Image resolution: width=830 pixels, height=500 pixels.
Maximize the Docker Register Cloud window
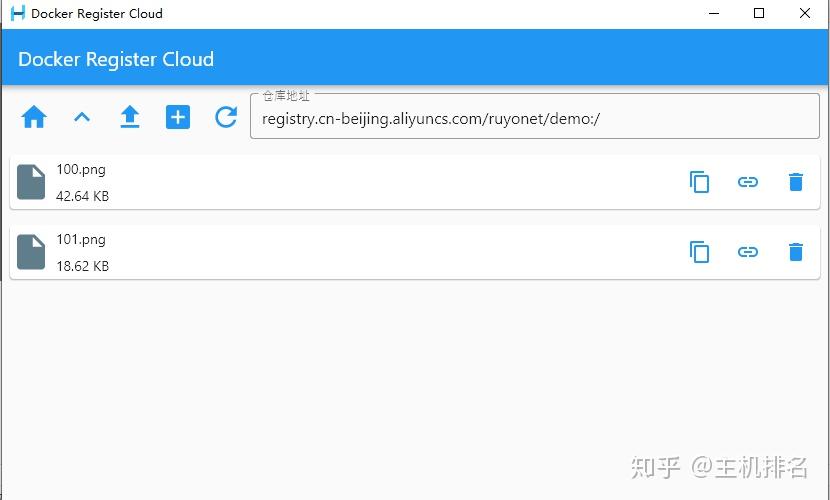tap(759, 13)
